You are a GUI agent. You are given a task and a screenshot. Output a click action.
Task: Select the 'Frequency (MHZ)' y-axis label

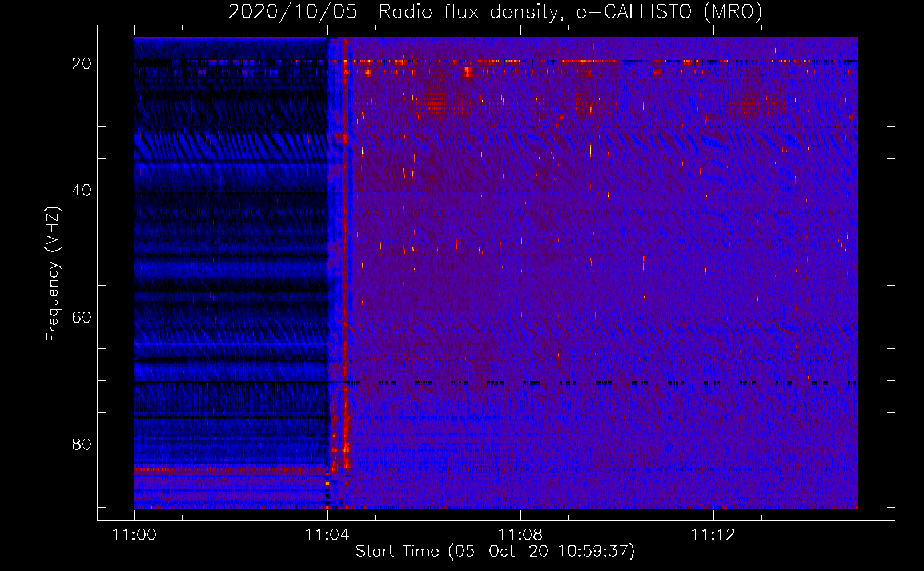point(53,274)
